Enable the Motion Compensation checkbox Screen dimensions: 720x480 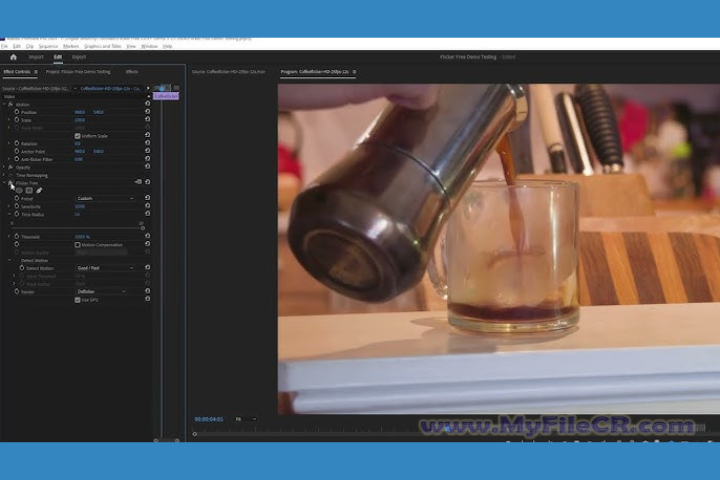pyautogui.click(x=78, y=244)
